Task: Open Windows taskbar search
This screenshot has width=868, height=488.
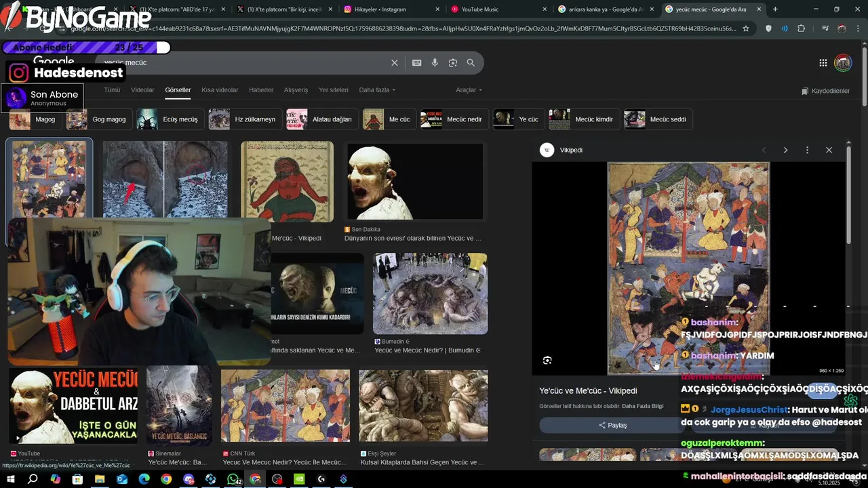Action: (x=33, y=479)
